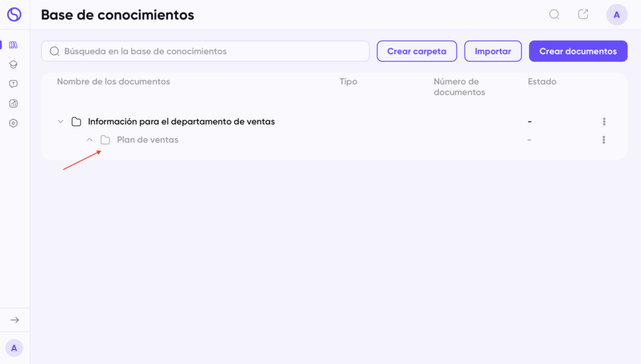The image size is (641, 364).
Task: Click the Crear carpeta button
Action: pyautogui.click(x=416, y=51)
